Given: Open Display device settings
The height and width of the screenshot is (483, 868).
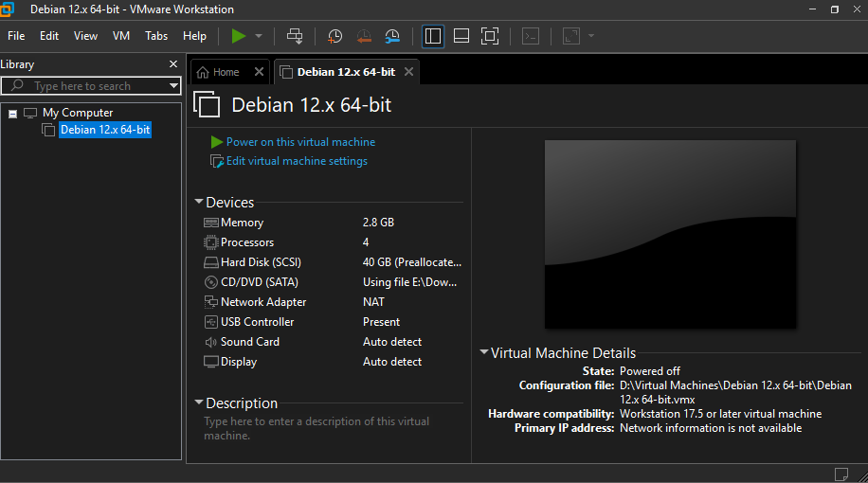Looking at the screenshot, I should point(239,362).
